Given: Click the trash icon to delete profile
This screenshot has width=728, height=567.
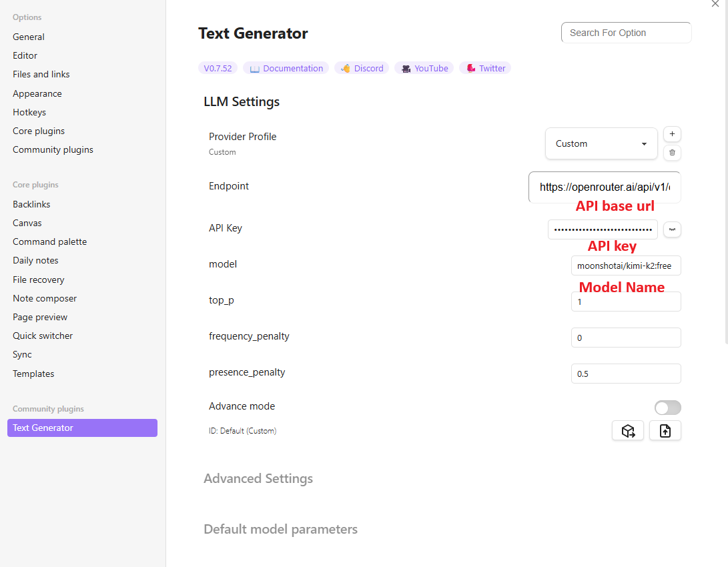Looking at the screenshot, I should tap(672, 153).
